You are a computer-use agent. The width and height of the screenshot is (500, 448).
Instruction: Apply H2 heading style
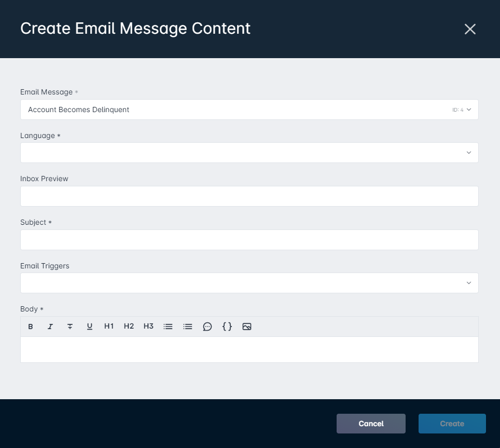(x=129, y=327)
